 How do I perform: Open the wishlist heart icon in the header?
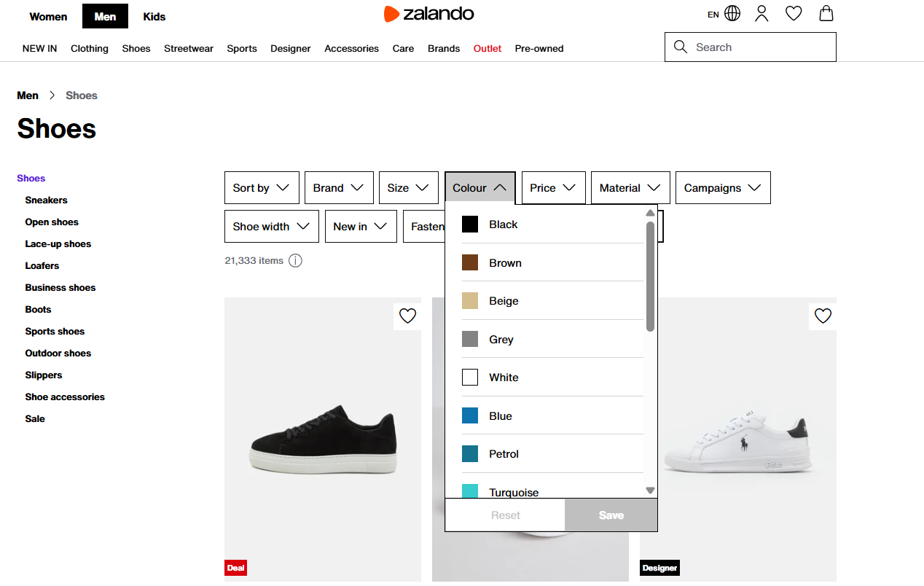pos(794,13)
